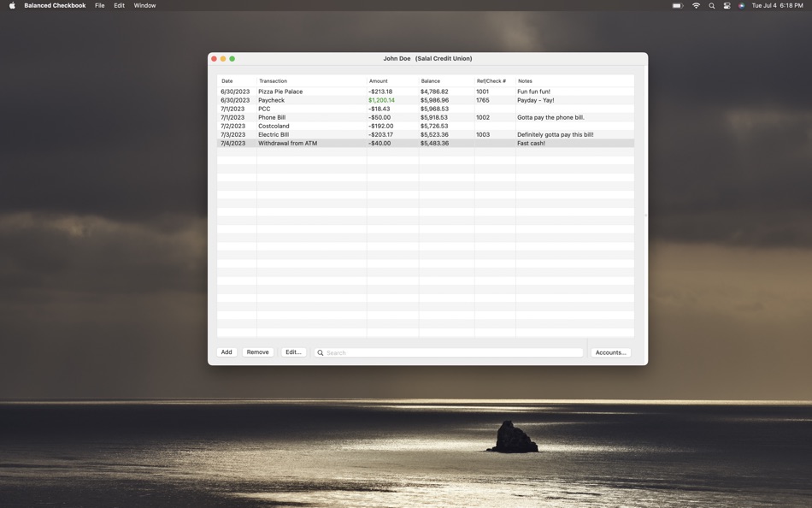Click the green $1,200.14 amount
Image resolution: width=812 pixels, height=508 pixels.
tap(381, 100)
